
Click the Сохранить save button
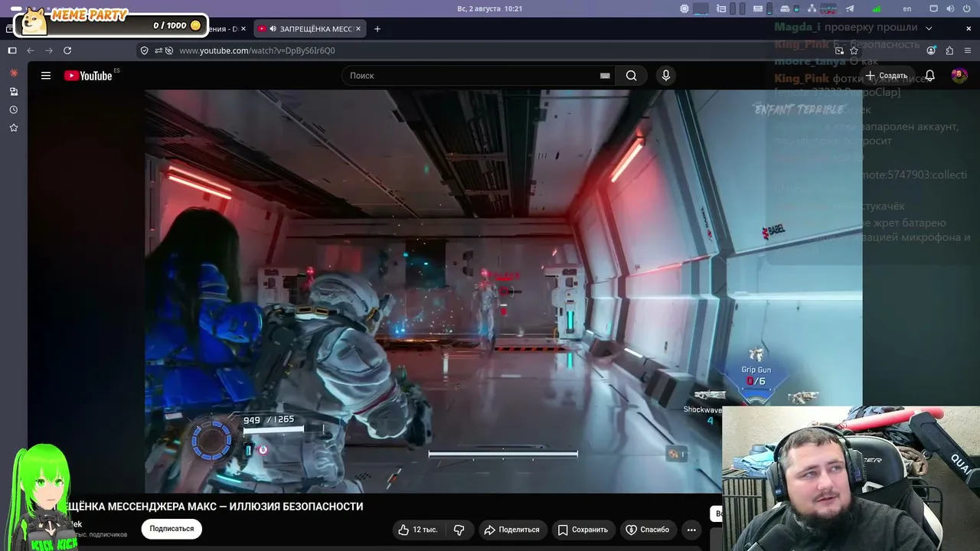coord(583,530)
